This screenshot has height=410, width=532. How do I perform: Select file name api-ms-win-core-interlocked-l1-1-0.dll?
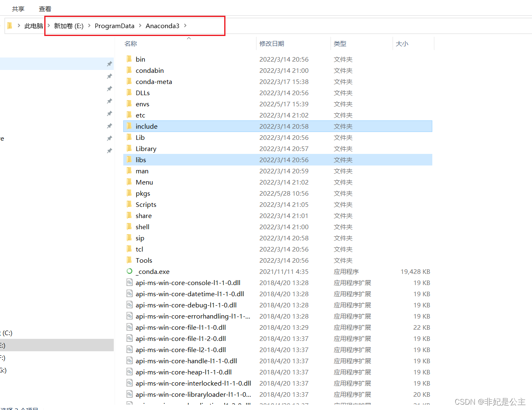[193, 383]
